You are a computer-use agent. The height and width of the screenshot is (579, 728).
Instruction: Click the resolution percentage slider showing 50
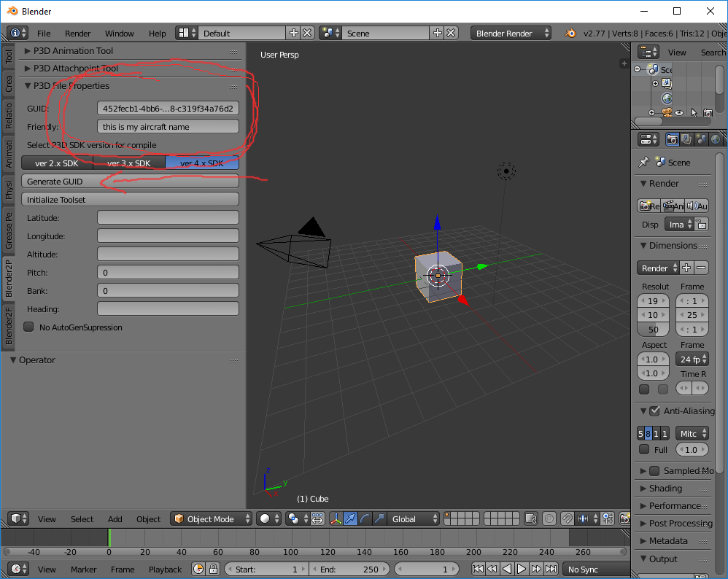[654, 330]
